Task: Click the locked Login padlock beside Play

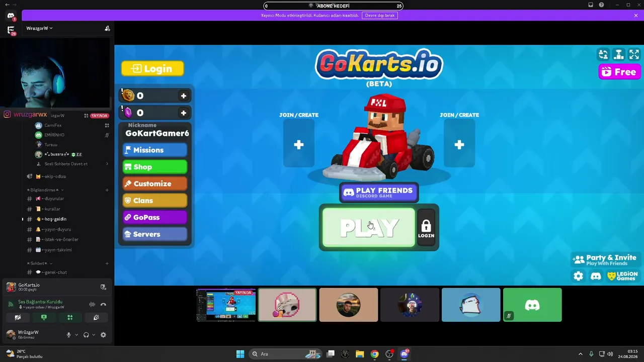Action: 426,229
